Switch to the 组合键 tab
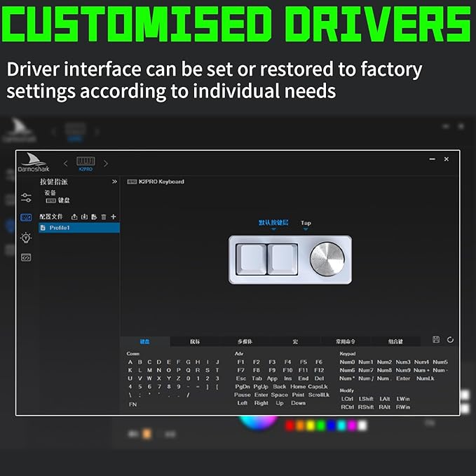 [395, 341]
